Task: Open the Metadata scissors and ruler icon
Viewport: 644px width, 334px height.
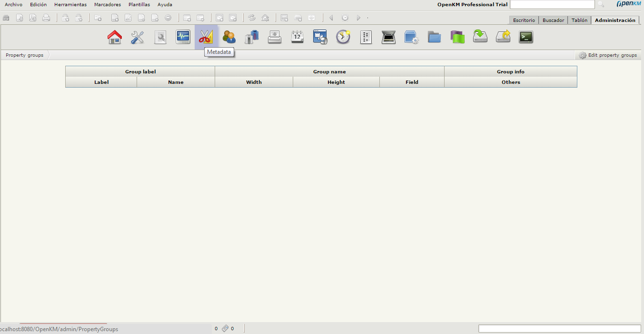Action: pos(206,37)
